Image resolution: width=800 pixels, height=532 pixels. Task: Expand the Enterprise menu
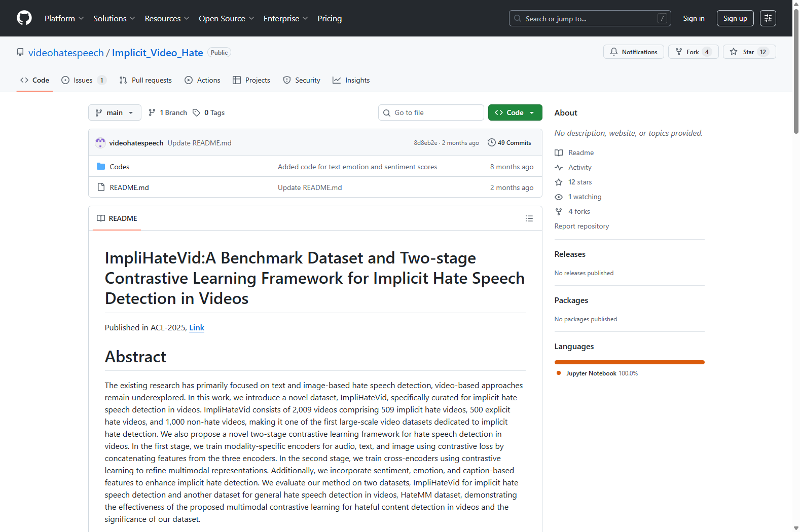pyautogui.click(x=285, y=18)
